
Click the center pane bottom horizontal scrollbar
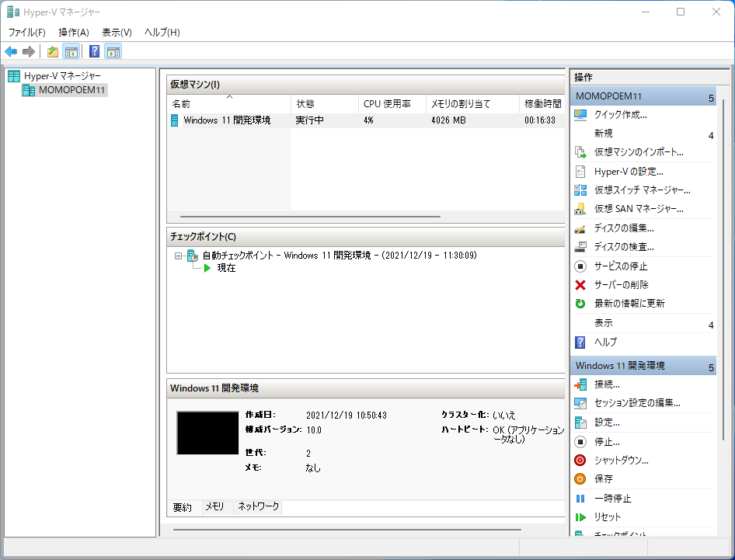pos(347,530)
